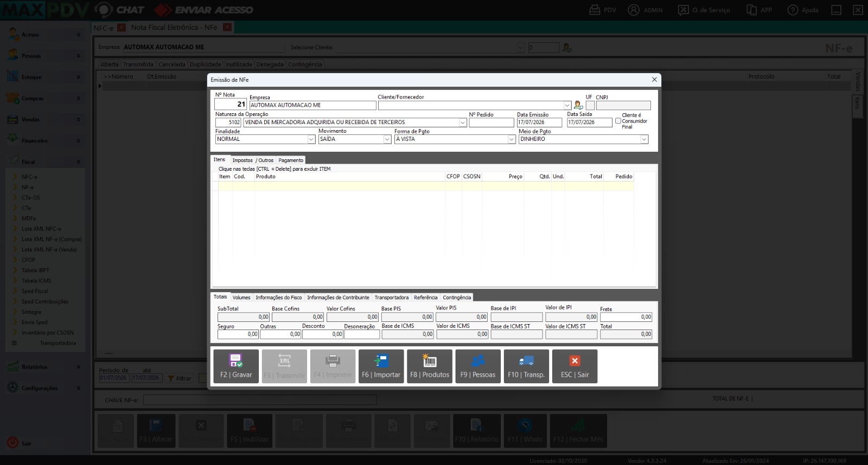Screen dimensions: 868x465
Task: Open F6 Importar in the dialog
Action: click(x=381, y=366)
